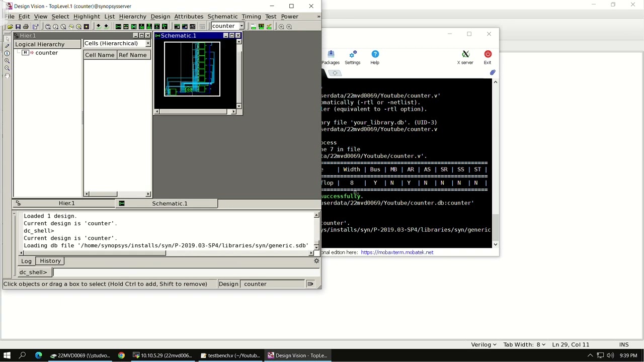
Task: Click the Ref Name column header
Action: (133, 55)
